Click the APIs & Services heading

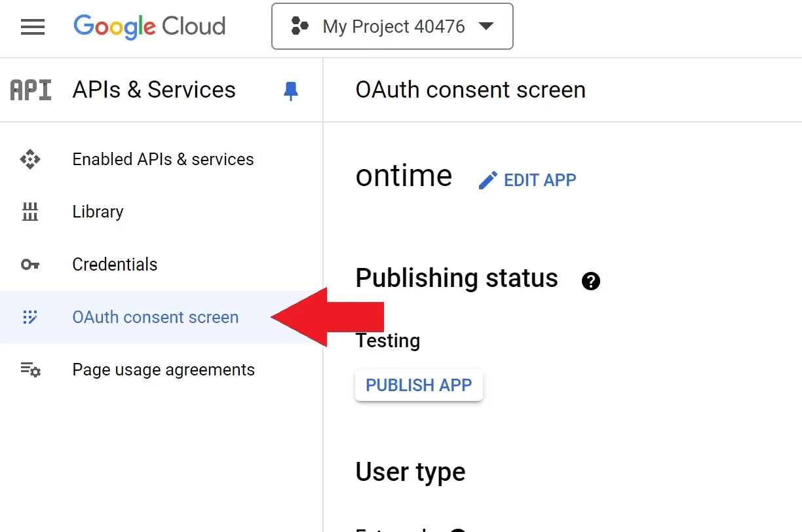pyautogui.click(x=154, y=90)
